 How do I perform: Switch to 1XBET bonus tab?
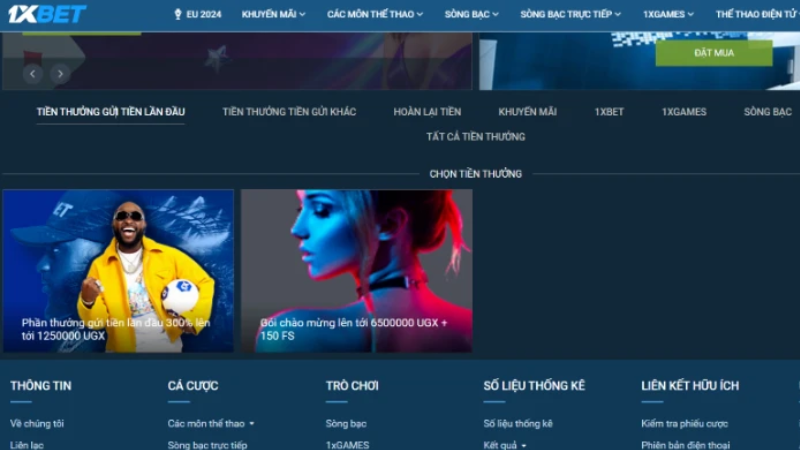[609, 112]
